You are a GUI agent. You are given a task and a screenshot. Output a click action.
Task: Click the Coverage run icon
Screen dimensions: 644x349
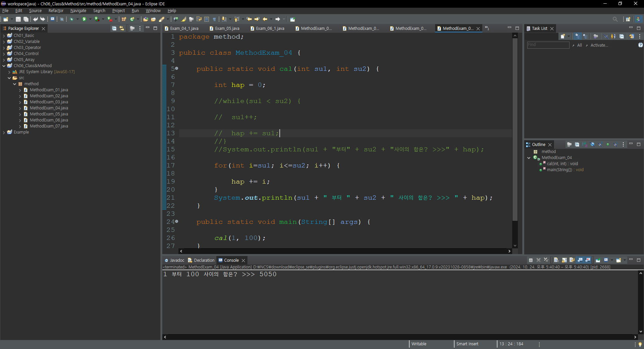coord(97,19)
